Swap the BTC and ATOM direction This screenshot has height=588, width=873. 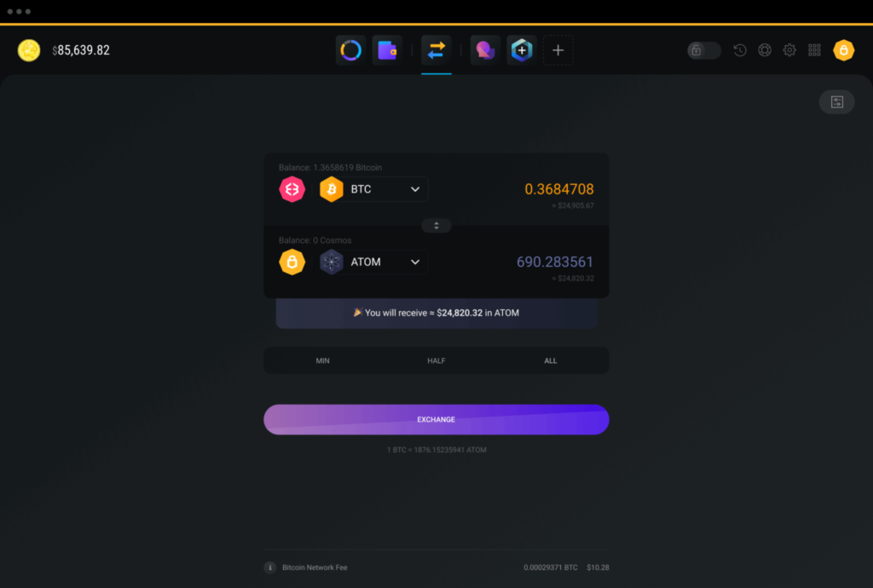tap(436, 225)
